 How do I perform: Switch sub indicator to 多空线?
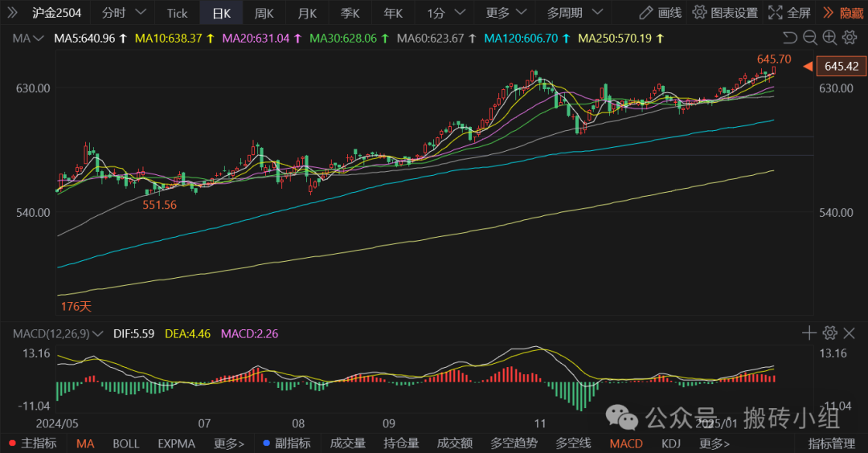tap(574, 443)
